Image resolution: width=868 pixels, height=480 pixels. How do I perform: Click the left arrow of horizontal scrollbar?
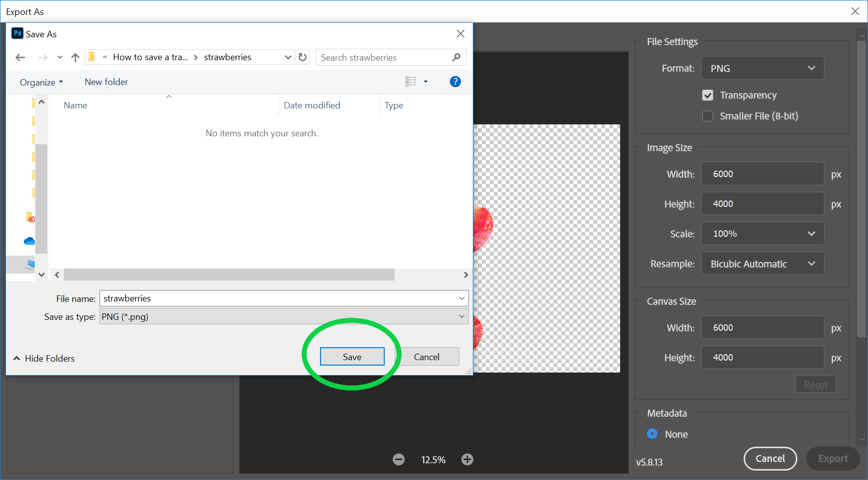[x=57, y=275]
